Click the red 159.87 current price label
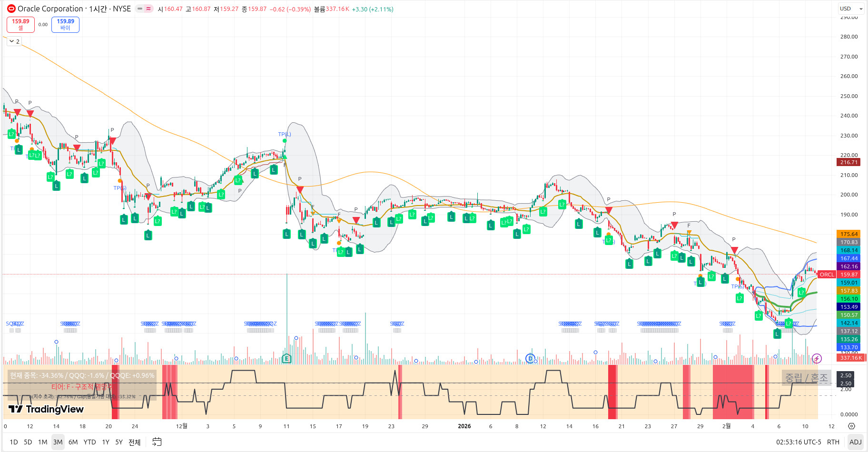Viewport: 868px width, 452px height. tap(848, 275)
